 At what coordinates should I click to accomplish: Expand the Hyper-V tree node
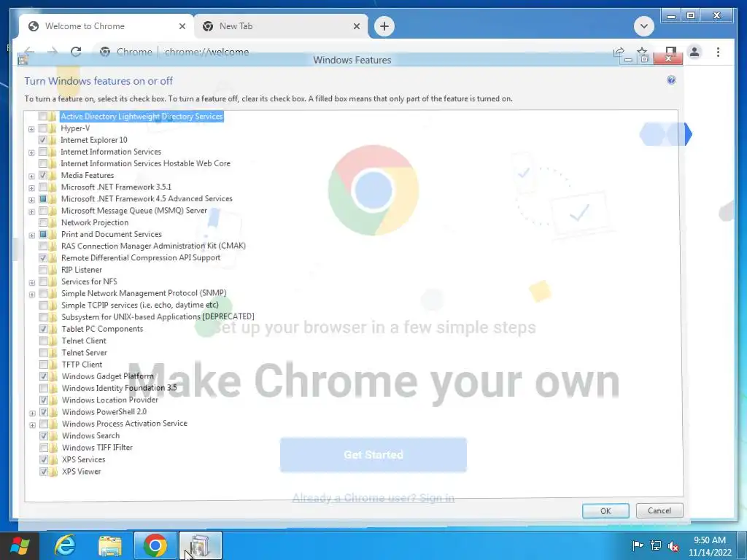click(31, 128)
